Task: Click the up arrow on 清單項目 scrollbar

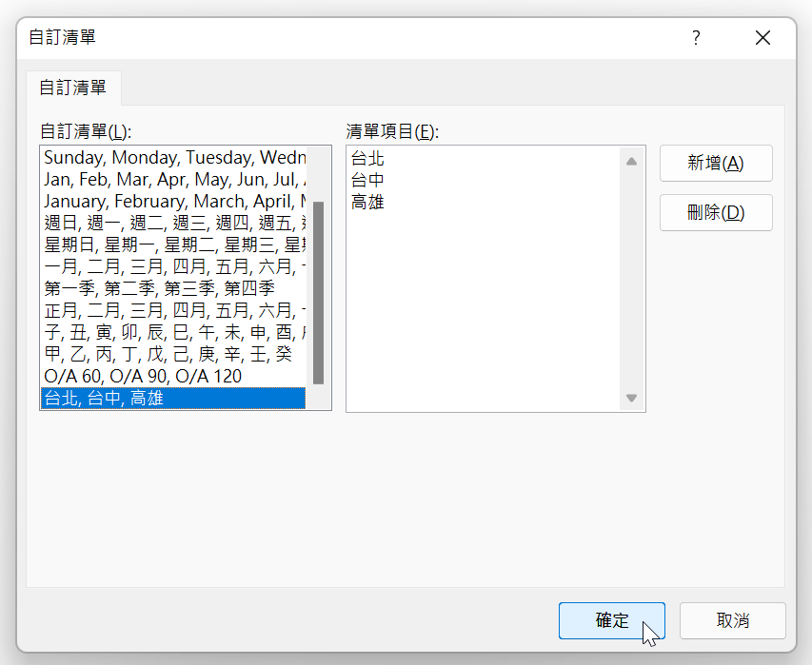Action: (x=631, y=160)
